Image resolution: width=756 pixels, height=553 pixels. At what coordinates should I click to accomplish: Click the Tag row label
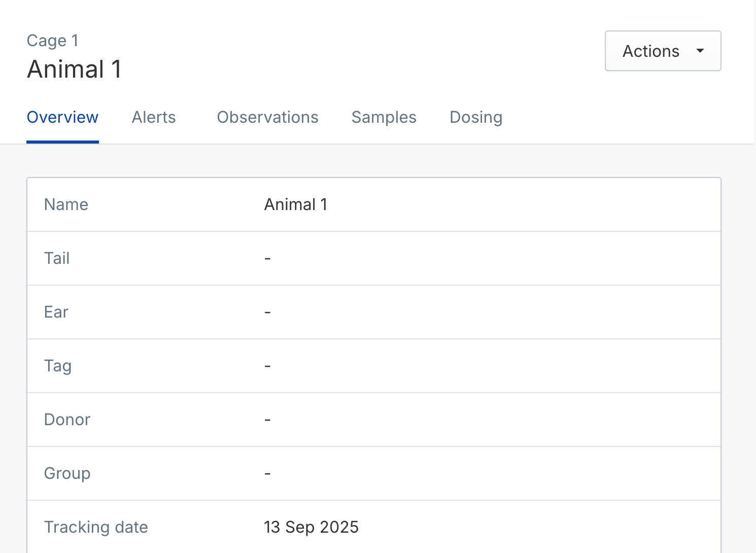(58, 366)
